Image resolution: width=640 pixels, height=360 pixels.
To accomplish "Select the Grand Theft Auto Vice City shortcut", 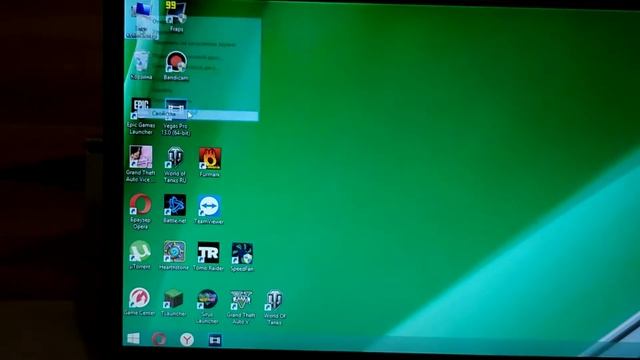I will pyautogui.click(x=140, y=164).
